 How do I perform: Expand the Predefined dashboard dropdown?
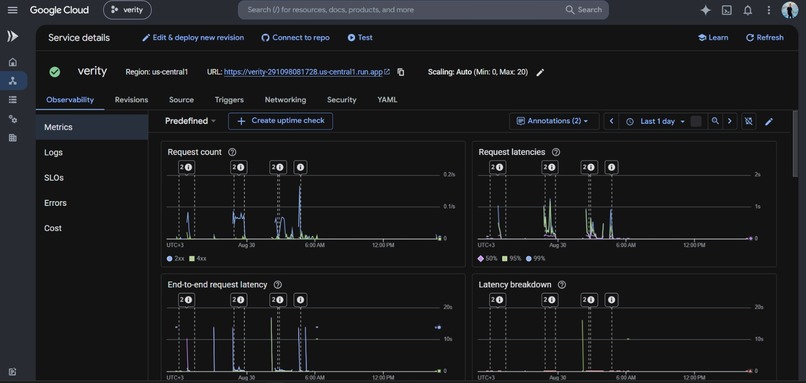click(190, 121)
